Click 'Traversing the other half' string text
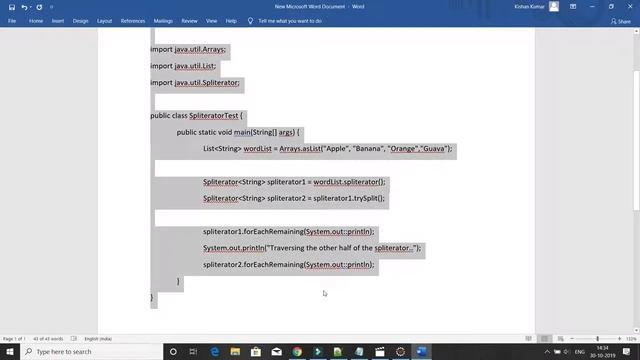 click(x=312, y=248)
